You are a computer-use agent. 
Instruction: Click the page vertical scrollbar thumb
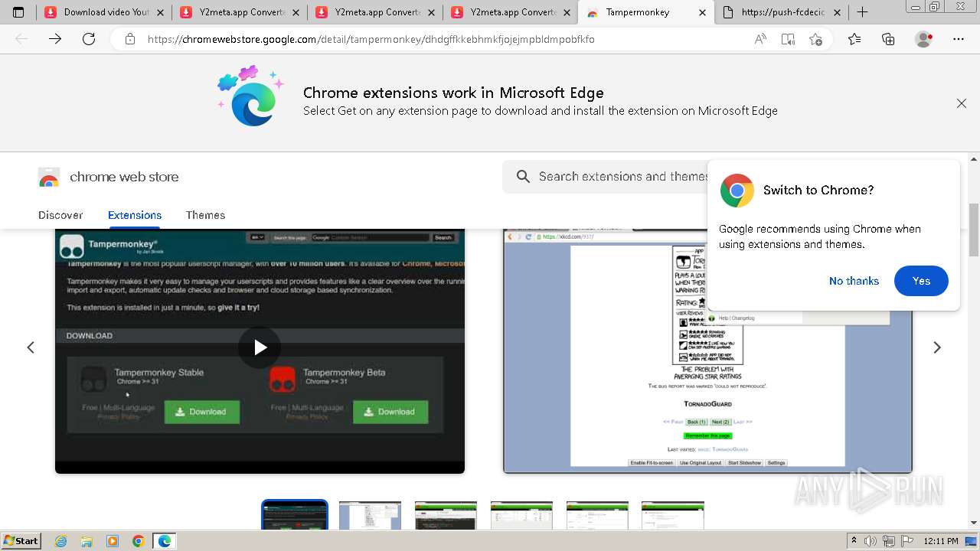click(974, 230)
